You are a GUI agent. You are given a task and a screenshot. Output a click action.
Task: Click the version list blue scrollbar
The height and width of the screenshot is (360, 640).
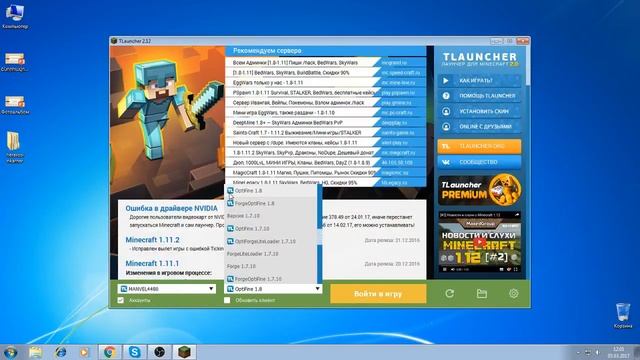point(320,235)
